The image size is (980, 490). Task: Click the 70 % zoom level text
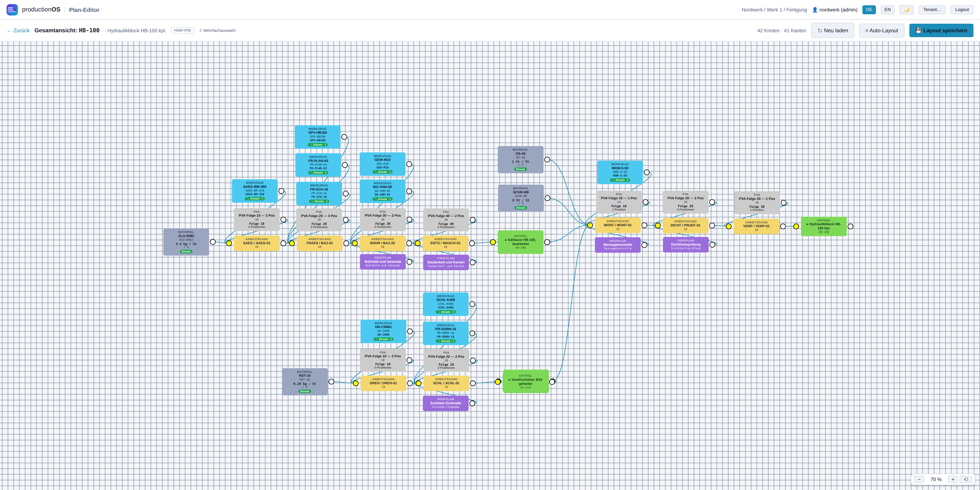[936, 479]
